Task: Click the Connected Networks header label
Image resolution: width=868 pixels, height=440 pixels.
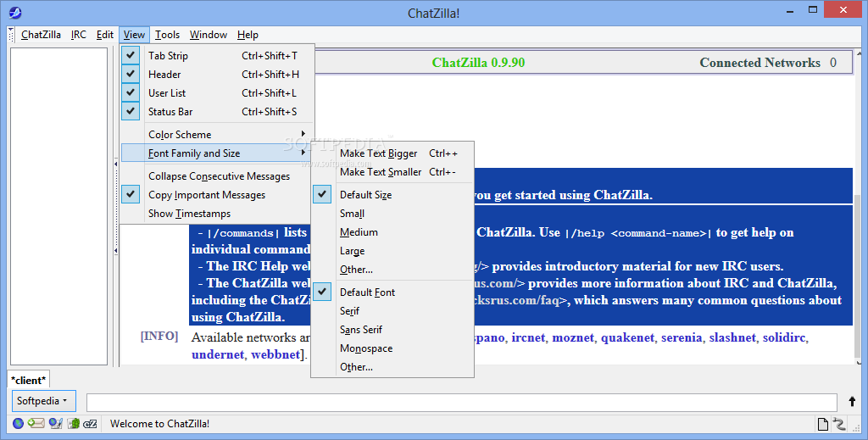Action: click(760, 63)
